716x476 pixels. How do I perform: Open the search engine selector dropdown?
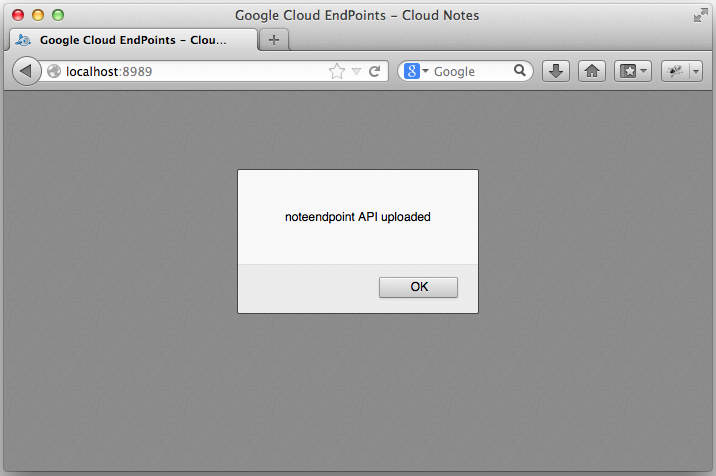pos(416,71)
